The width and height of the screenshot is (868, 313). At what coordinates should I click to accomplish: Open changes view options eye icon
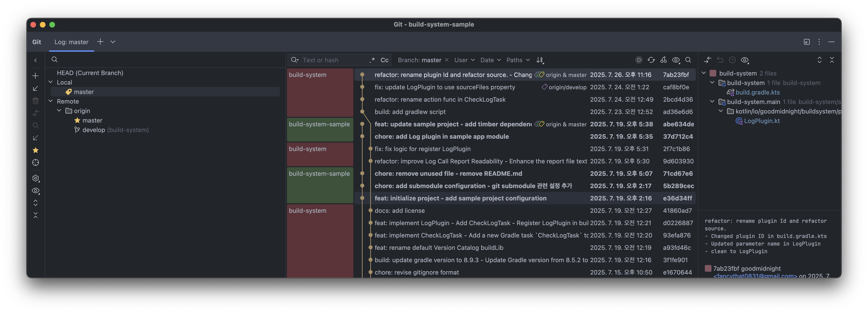[745, 60]
